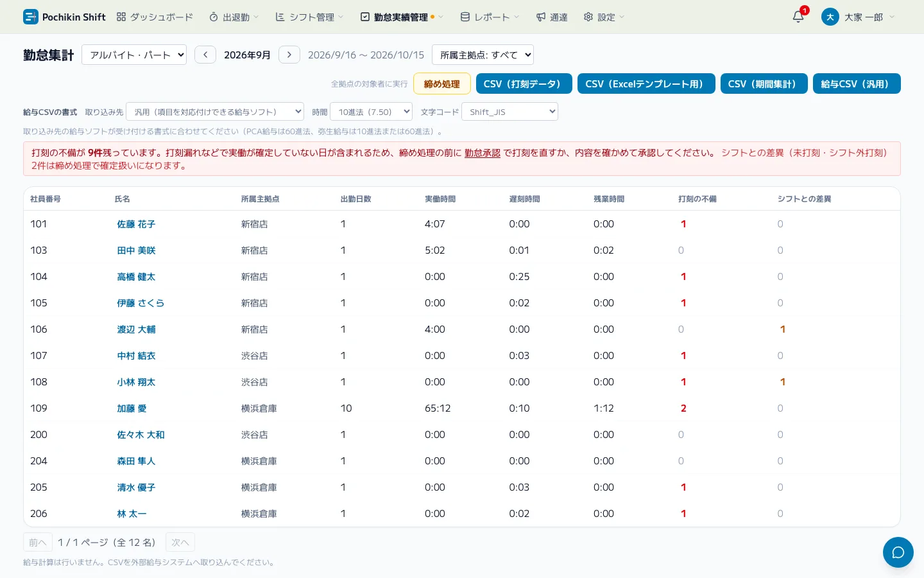The height and width of the screenshot is (578, 924).
Task: Open employee 清水 優子
Action: point(136,487)
